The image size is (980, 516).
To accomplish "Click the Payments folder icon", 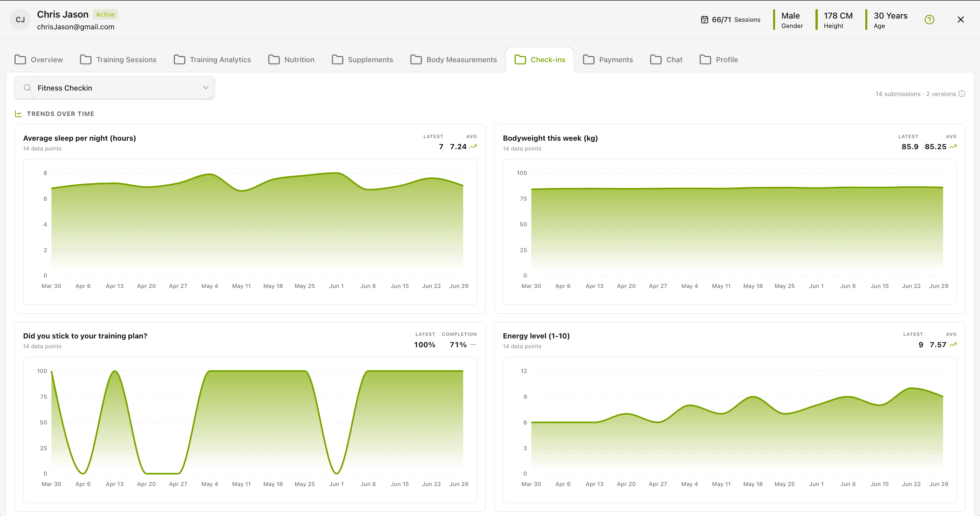I will [588, 60].
